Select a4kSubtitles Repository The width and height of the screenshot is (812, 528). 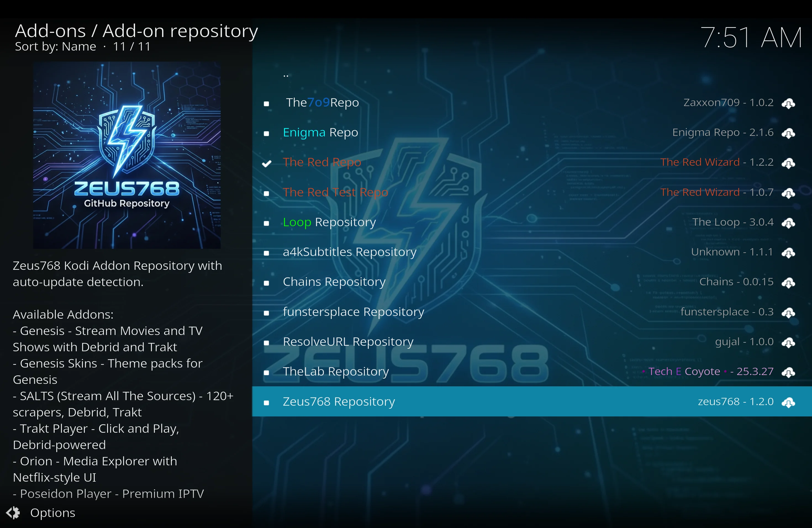pos(532,252)
